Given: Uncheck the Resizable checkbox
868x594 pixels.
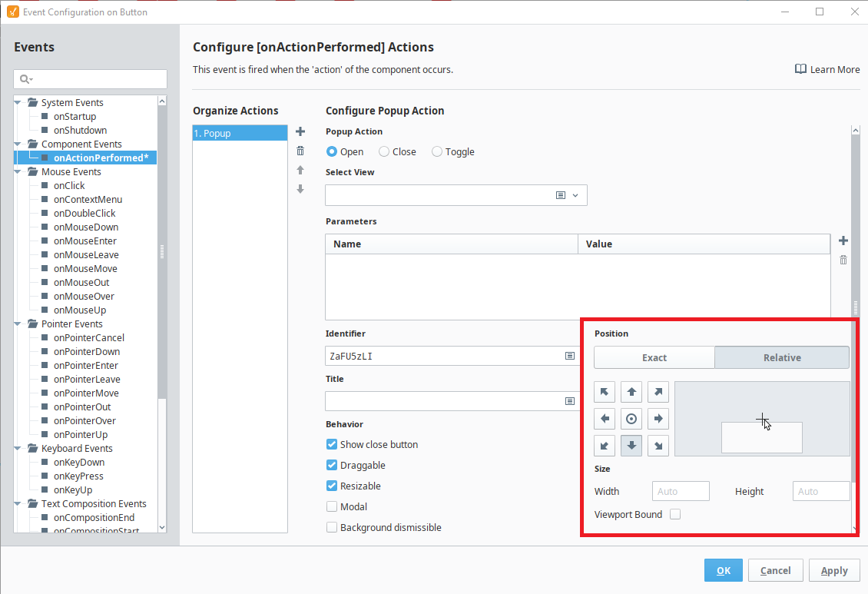Looking at the screenshot, I should pyautogui.click(x=332, y=486).
